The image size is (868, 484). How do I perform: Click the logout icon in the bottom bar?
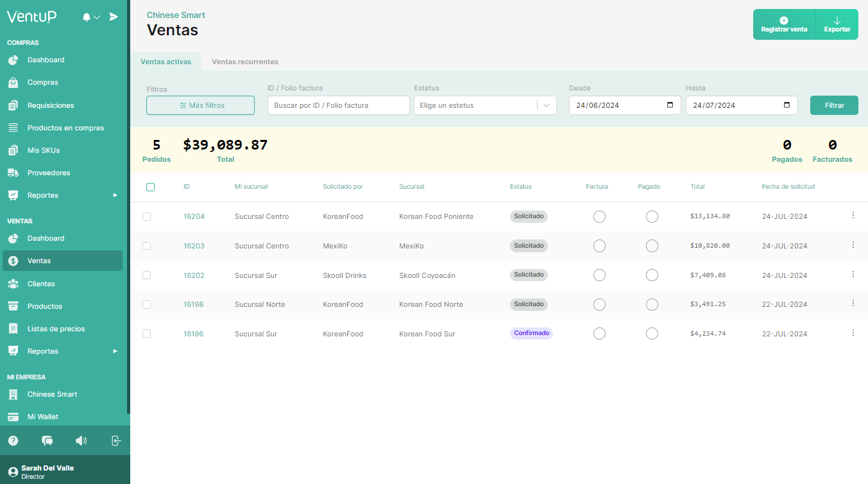click(x=115, y=440)
